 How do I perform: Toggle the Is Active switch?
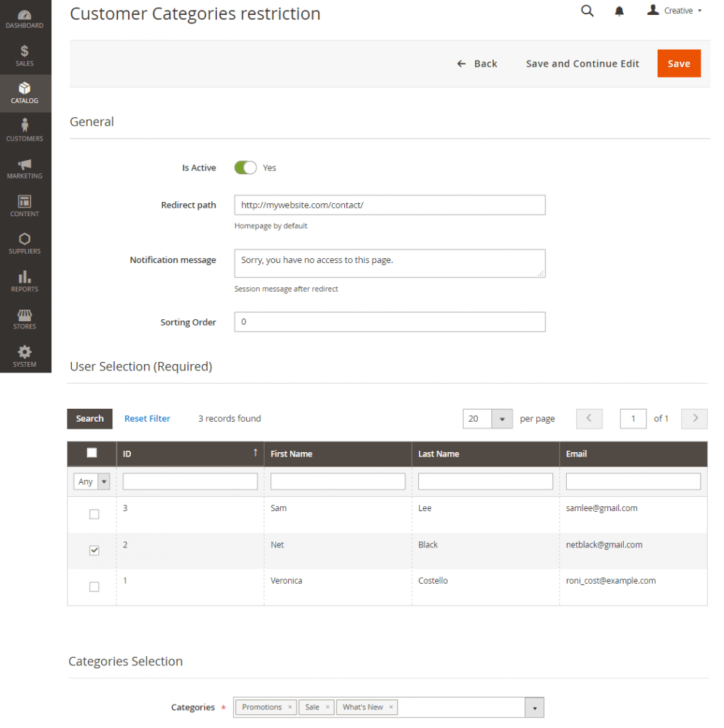coord(245,168)
